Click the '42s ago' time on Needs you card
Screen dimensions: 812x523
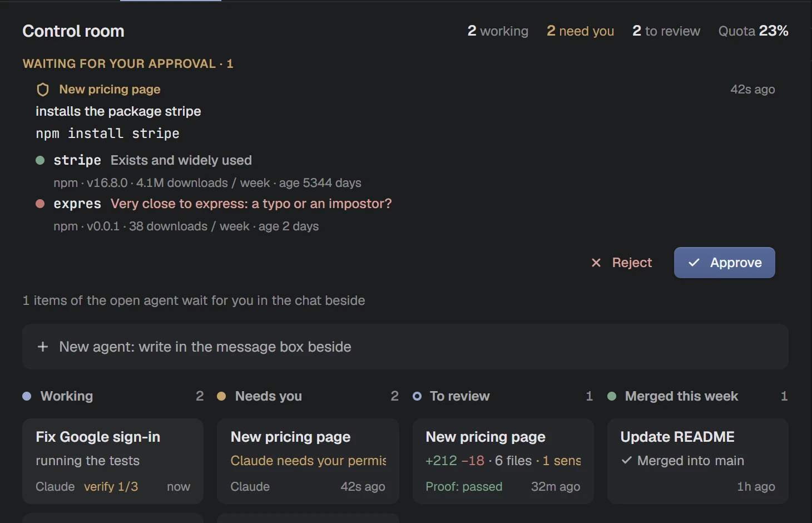[363, 487]
